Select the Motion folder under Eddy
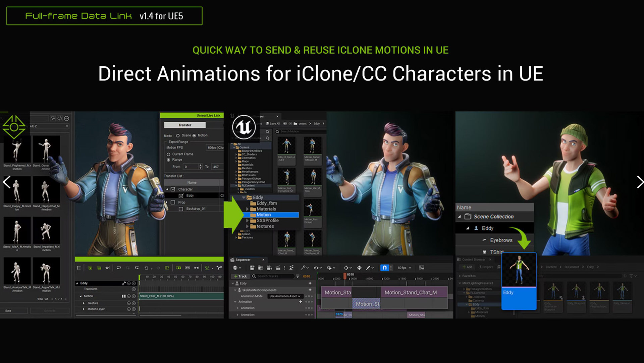 (x=271, y=215)
